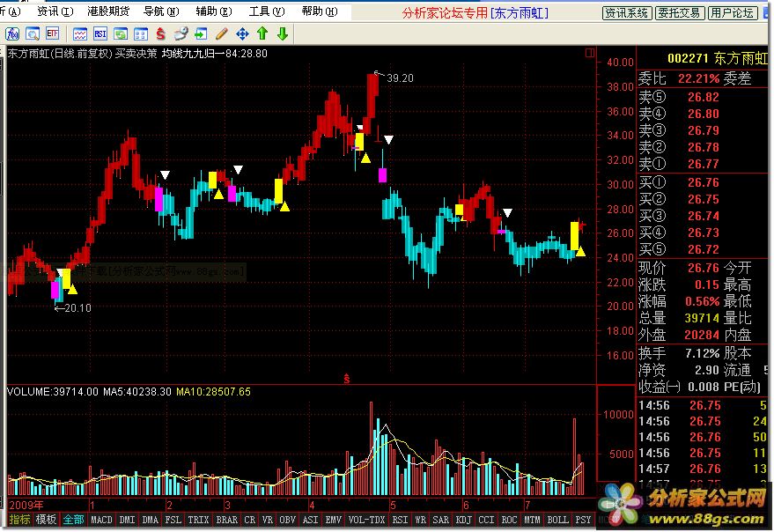
Task: Click the blue four-way move arrows icon
Action: click(242, 33)
